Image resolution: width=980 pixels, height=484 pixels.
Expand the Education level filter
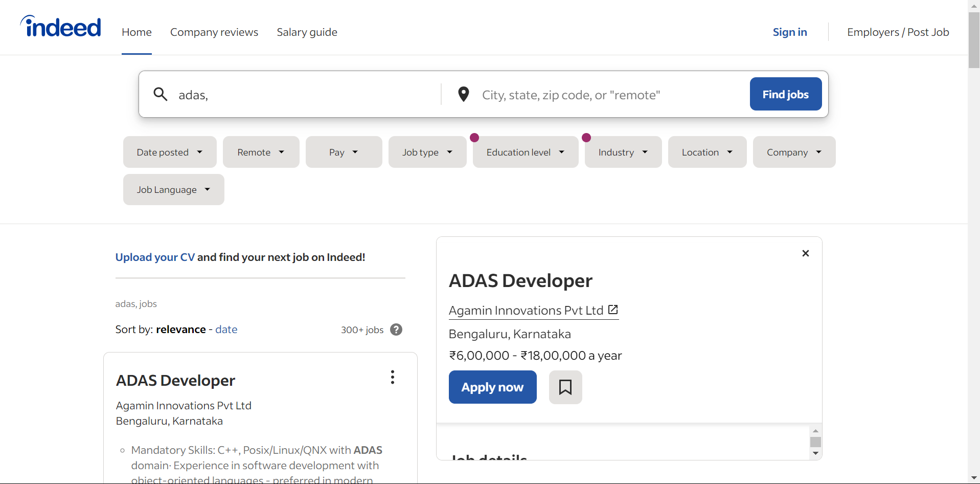click(525, 152)
